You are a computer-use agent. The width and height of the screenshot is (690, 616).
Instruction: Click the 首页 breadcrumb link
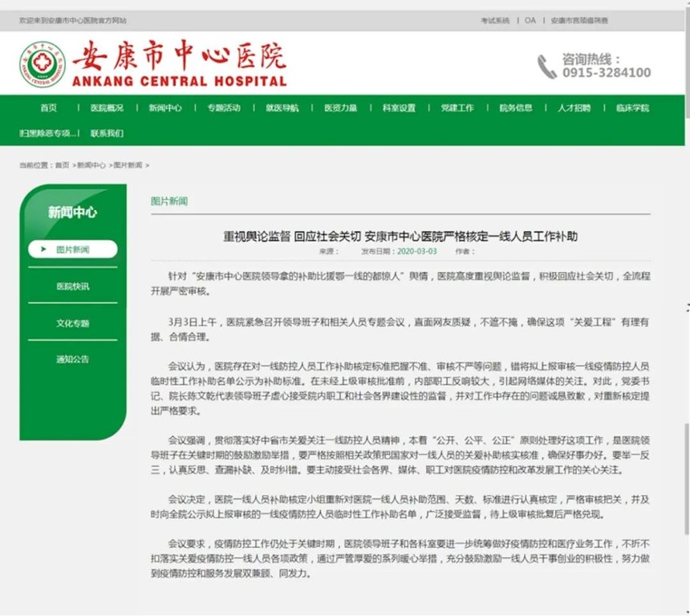(x=63, y=165)
